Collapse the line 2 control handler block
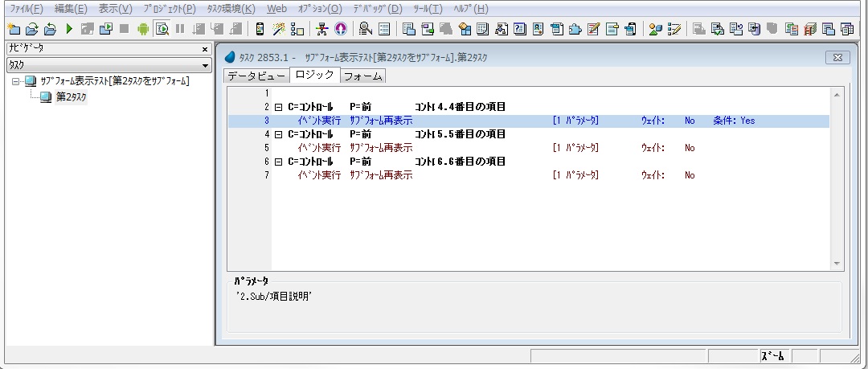Image resolution: width=868 pixels, height=369 pixels. point(278,107)
